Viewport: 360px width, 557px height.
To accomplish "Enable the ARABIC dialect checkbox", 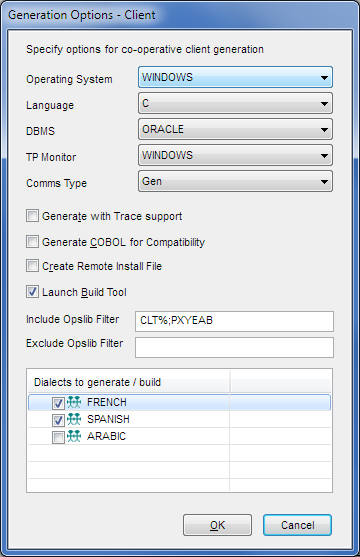I will (58, 437).
